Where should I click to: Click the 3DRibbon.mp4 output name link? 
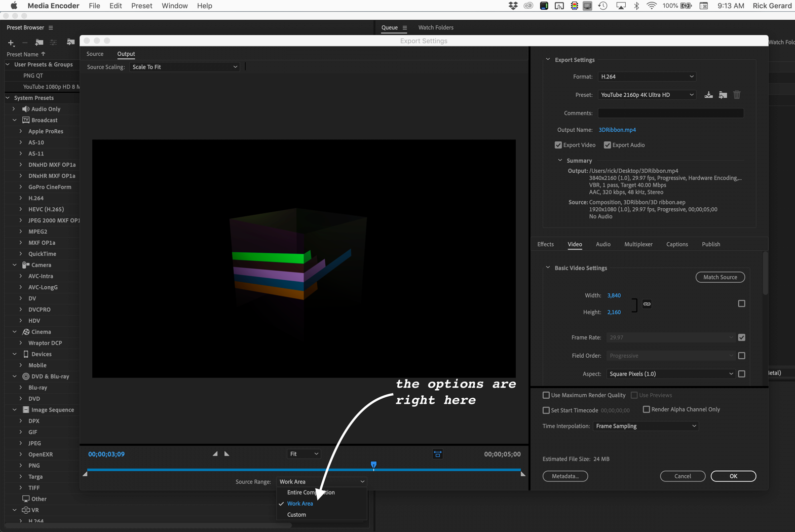pos(617,130)
